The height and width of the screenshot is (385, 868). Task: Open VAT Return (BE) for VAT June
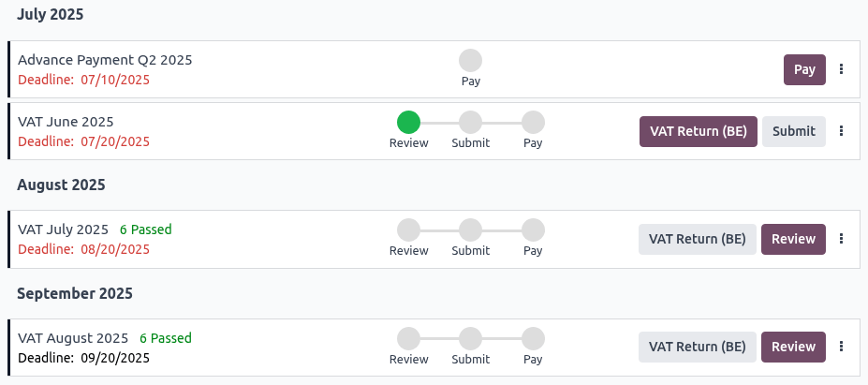(x=698, y=131)
